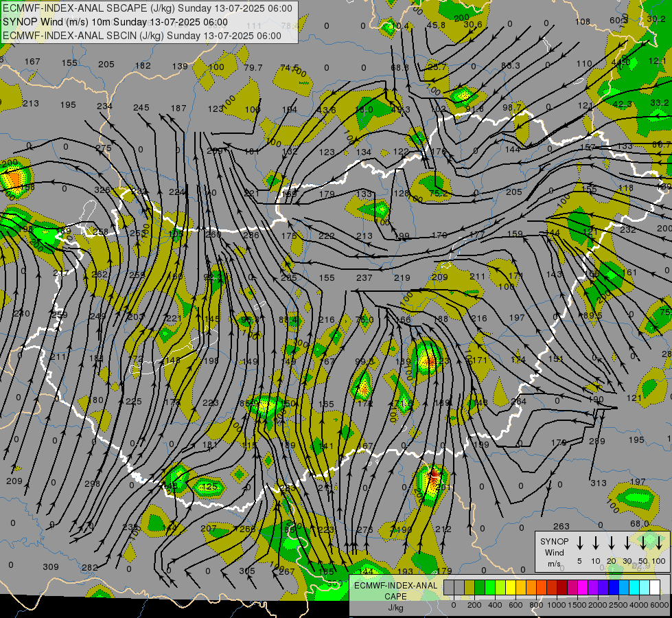The height and width of the screenshot is (618, 672).
Task: Click the map value '232'
Action: click(x=628, y=230)
